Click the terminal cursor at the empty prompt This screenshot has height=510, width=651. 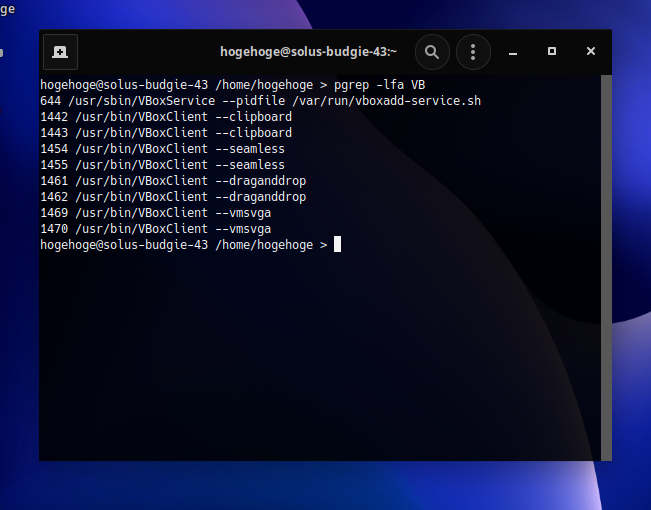click(338, 244)
